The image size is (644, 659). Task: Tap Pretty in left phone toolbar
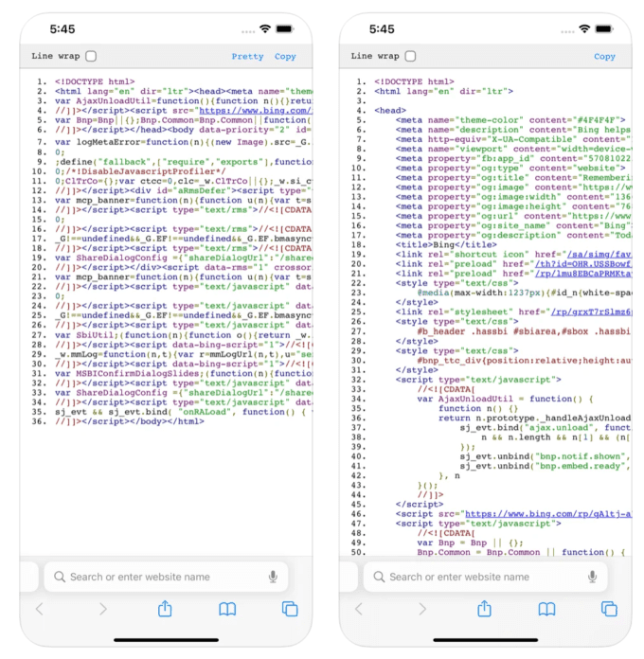247,56
